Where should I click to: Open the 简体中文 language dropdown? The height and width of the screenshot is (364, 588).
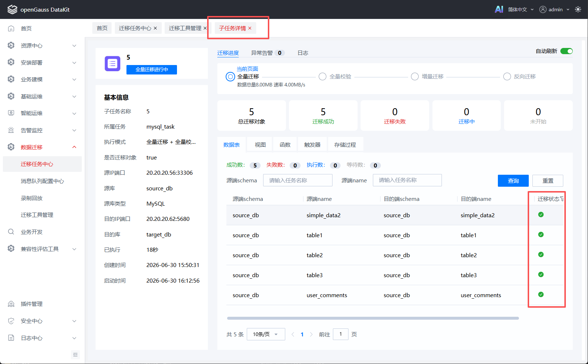pyautogui.click(x=521, y=9)
